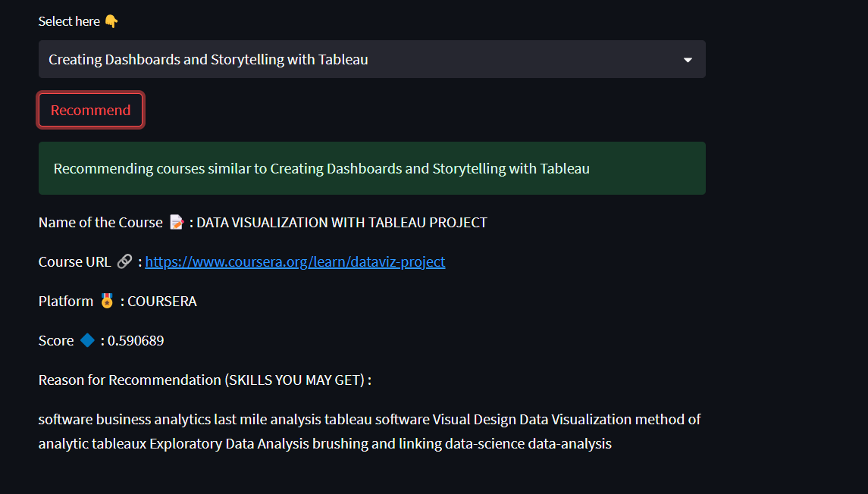Click the chain-link icon next to Course URL
The width and height of the screenshot is (868, 494).
pyautogui.click(x=124, y=261)
